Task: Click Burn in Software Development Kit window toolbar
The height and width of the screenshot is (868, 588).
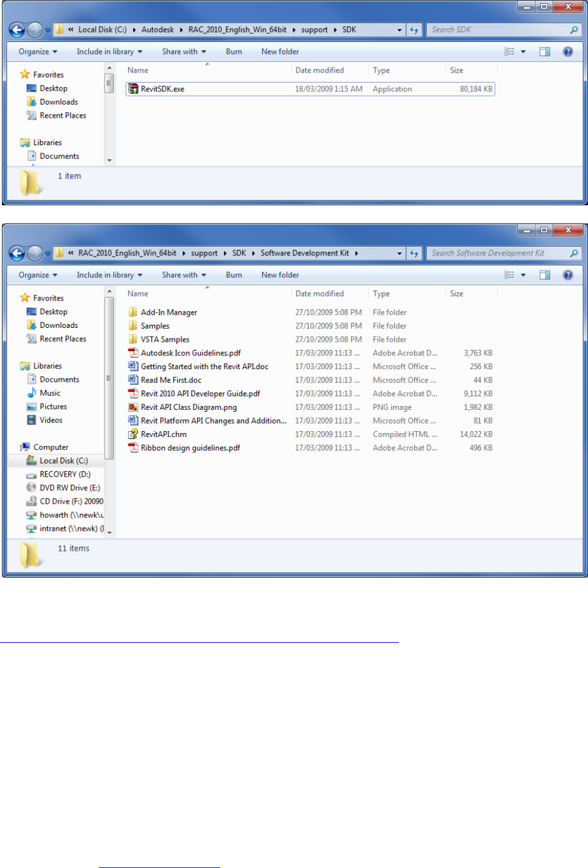Action: 234,275
